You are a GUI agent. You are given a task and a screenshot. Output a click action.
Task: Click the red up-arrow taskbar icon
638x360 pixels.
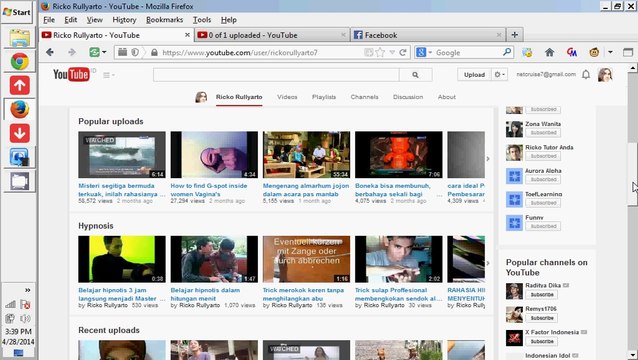click(20, 85)
